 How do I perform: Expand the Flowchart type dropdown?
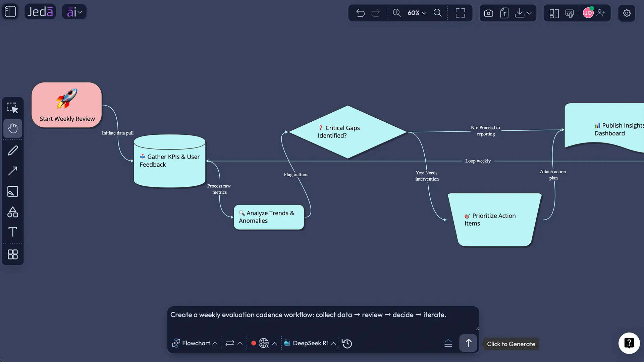coord(195,343)
